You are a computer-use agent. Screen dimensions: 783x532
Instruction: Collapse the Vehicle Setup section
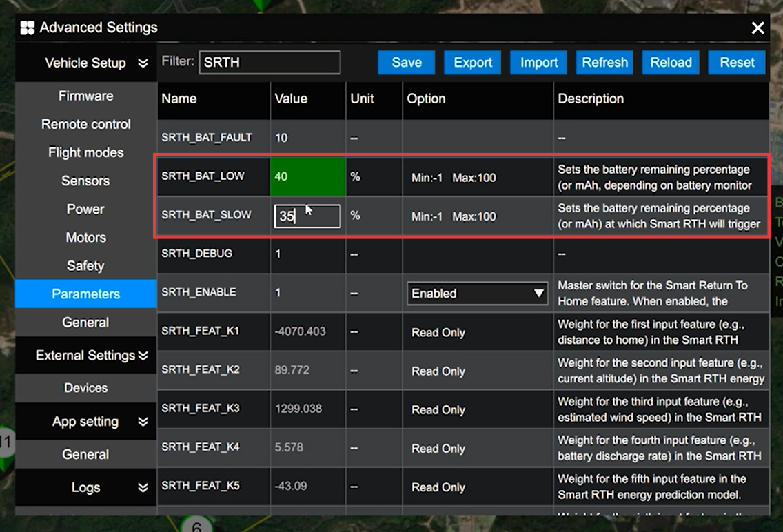(x=143, y=63)
